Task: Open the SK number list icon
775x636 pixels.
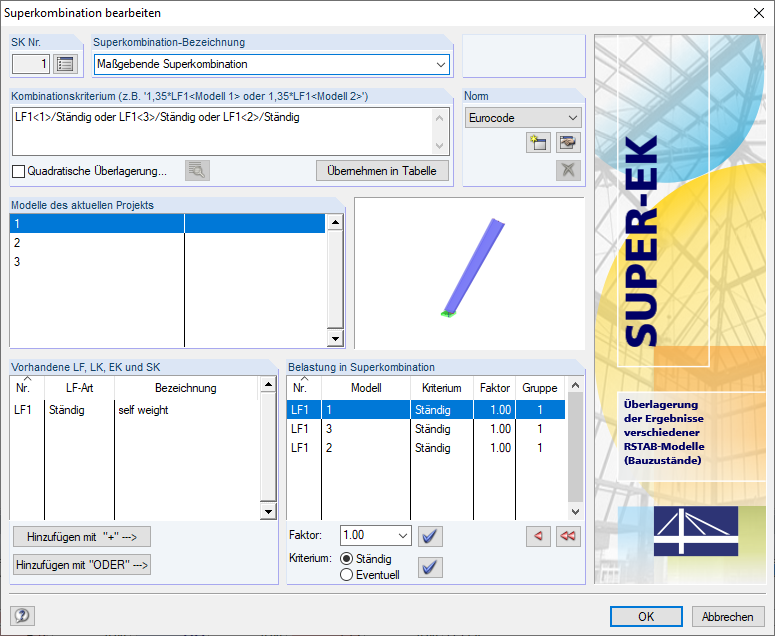Action: click(65, 64)
